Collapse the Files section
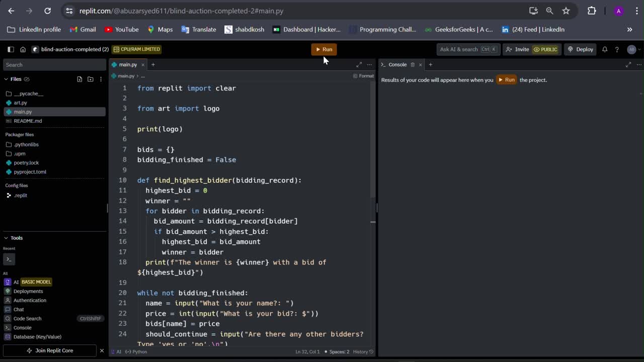Viewport: 644px width, 362px height. tap(6, 79)
